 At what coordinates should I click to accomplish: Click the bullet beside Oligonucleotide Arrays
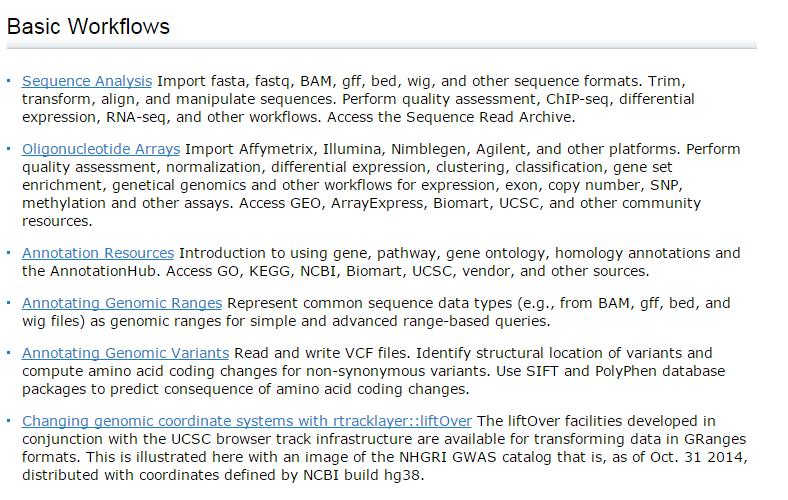coord(9,148)
